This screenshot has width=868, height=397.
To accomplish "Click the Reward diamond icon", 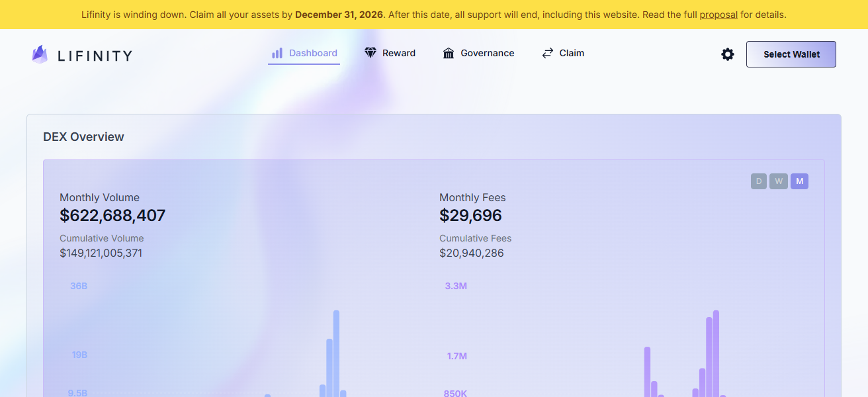I will 370,53.
